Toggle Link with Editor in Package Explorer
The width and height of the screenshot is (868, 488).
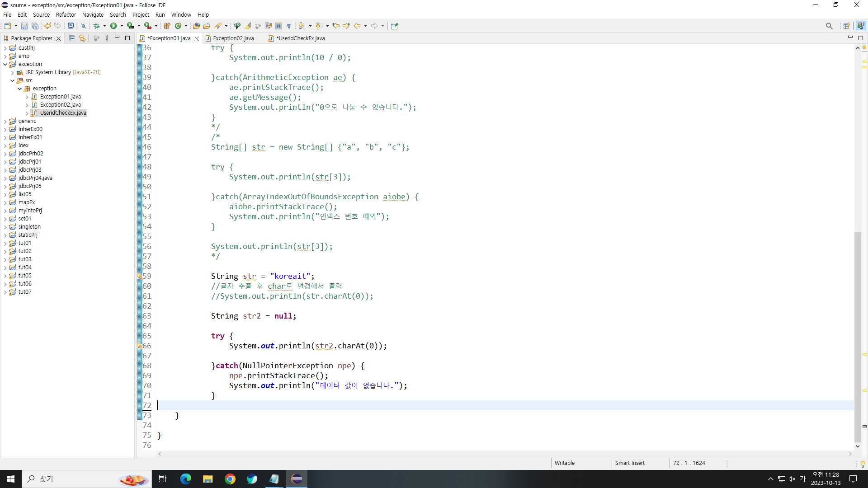(82, 38)
